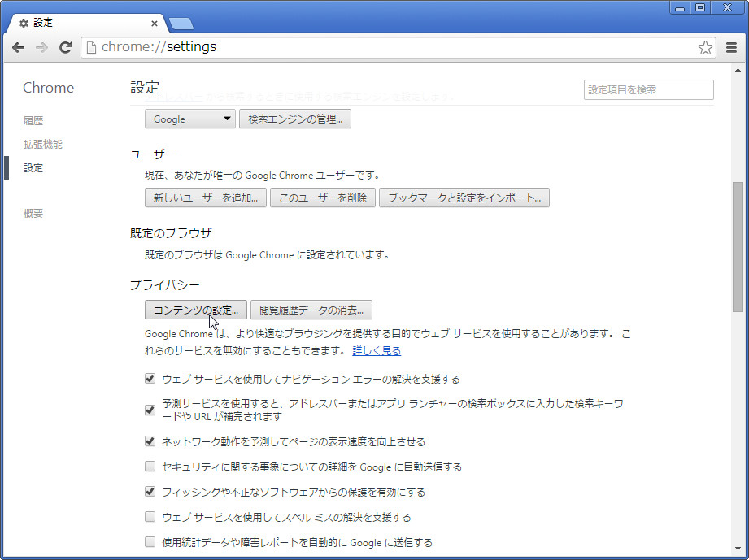The image size is (749, 560).
Task: Enable 使用統計データや障害レポート送信 checkbox
Action: coord(150,542)
